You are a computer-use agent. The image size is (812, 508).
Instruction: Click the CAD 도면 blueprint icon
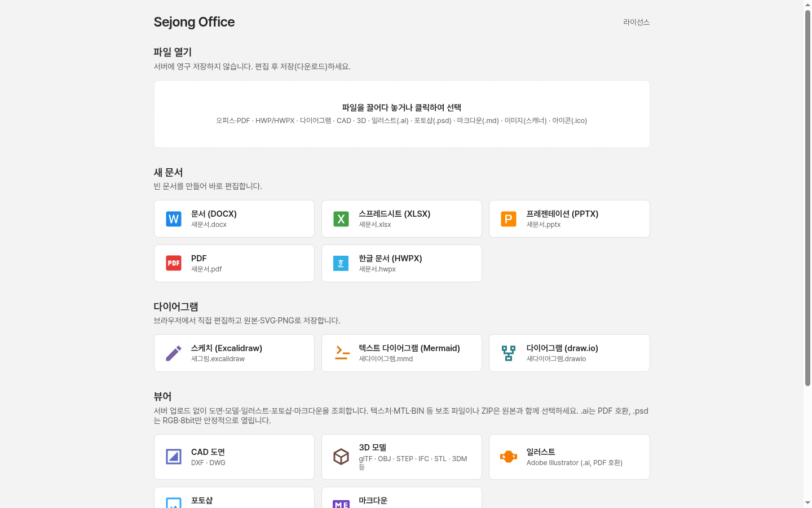click(174, 457)
